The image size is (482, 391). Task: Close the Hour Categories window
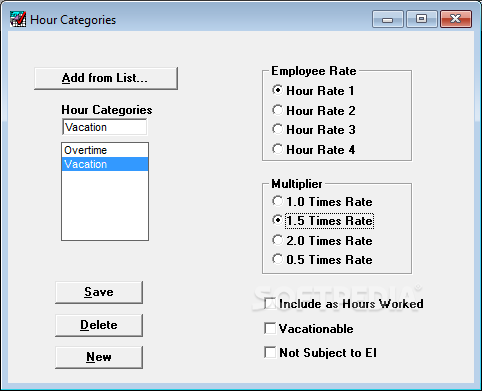click(456, 19)
